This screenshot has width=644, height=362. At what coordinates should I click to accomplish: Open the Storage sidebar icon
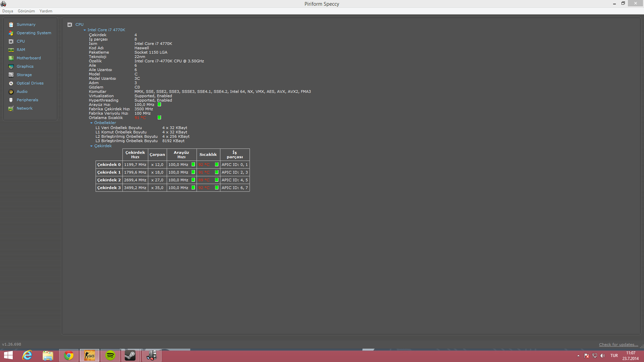[x=11, y=75]
